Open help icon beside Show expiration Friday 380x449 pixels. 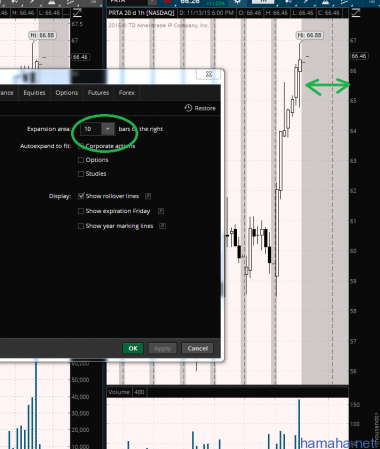(161, 211)
